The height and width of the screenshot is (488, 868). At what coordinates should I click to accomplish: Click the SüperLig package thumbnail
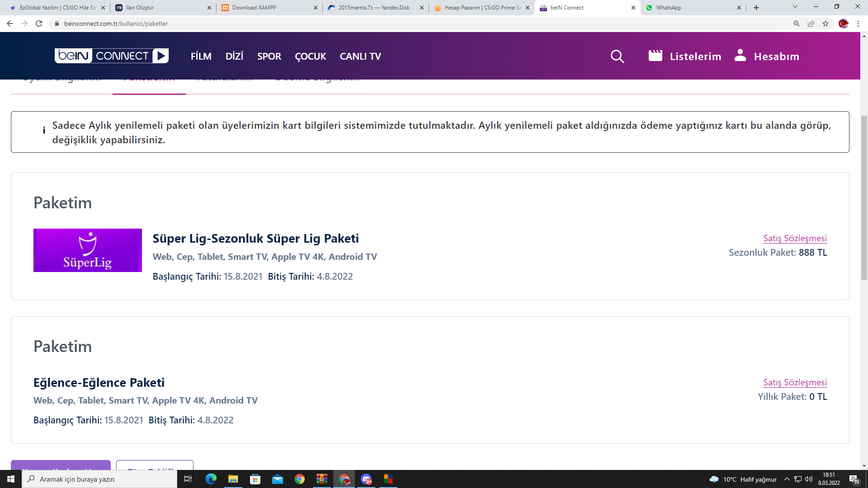tap(88, 250)
